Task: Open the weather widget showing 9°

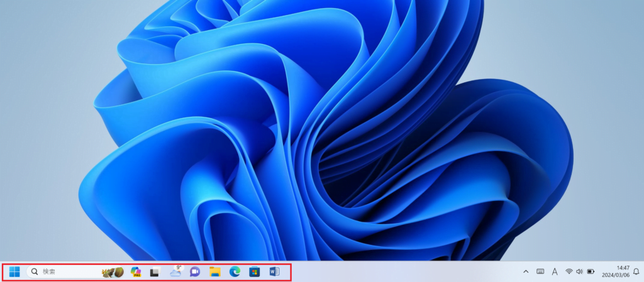Action: 176,271
